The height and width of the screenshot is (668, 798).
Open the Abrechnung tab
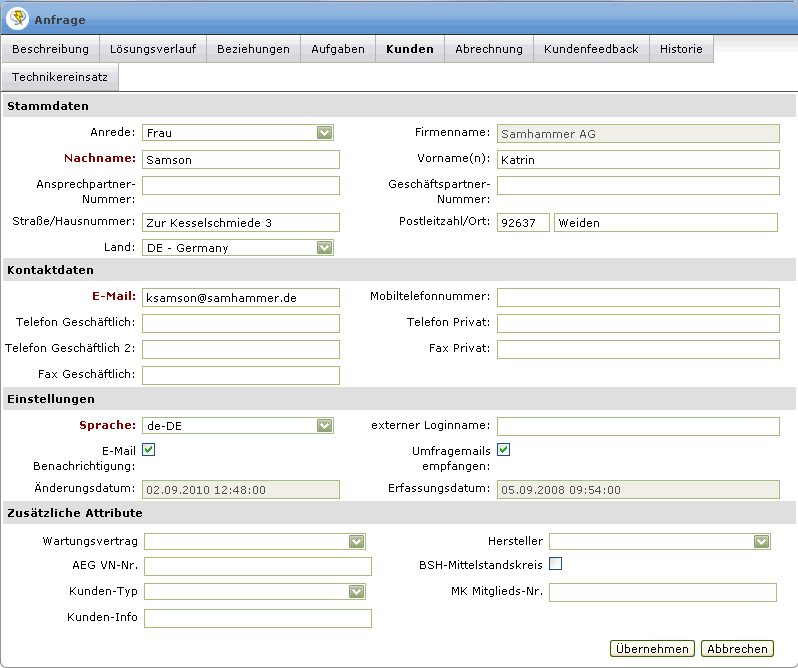[x=489, y=49]
